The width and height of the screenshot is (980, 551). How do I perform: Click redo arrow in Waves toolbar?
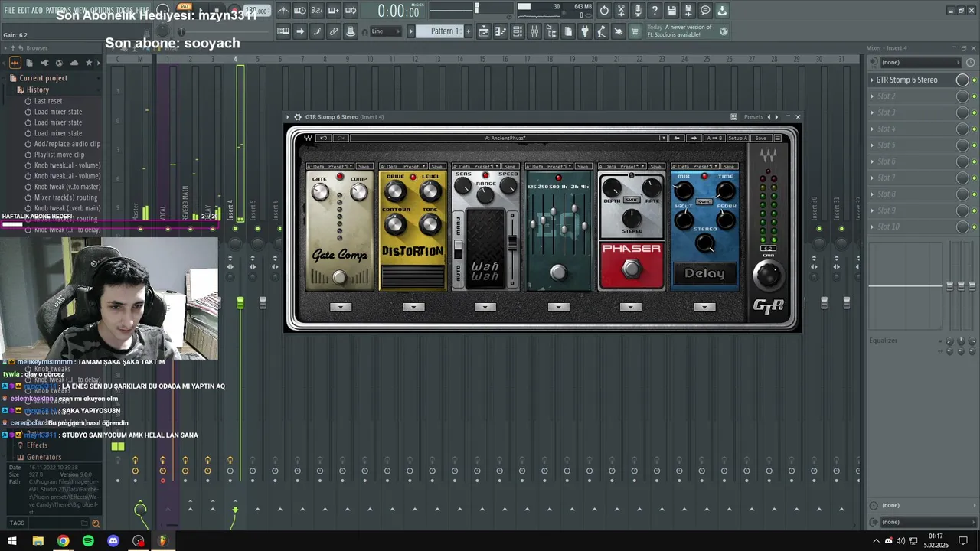[x=341, y=138]
